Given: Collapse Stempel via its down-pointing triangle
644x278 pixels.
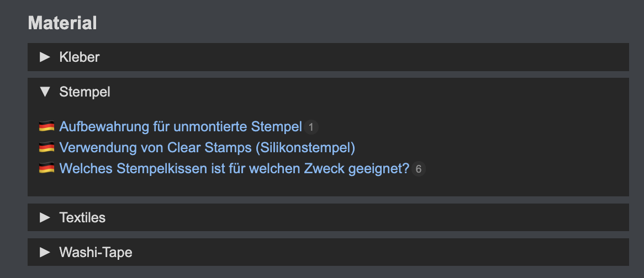Looking at the screenshot, I should [45, 92].
